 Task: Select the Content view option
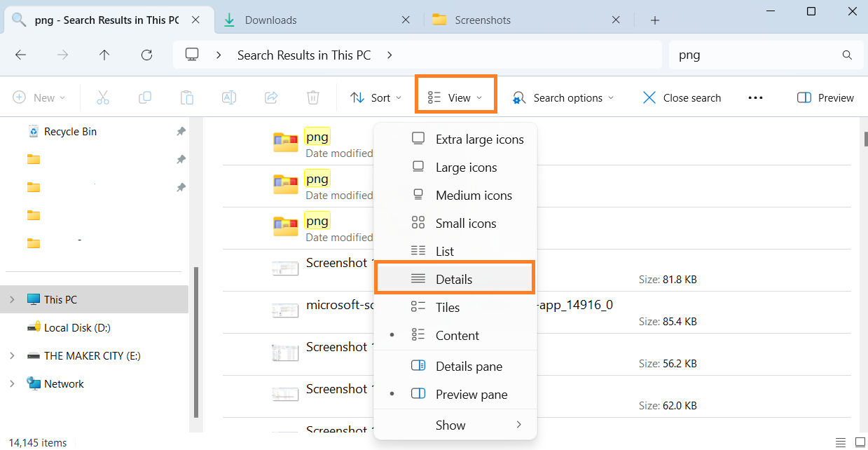(457, 336)
